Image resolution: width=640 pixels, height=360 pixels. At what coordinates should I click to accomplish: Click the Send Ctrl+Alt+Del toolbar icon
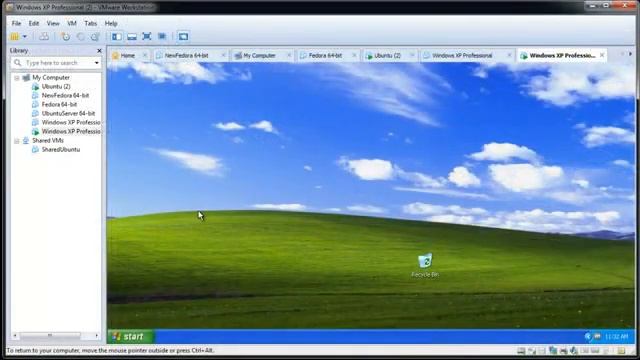(44, 37)
